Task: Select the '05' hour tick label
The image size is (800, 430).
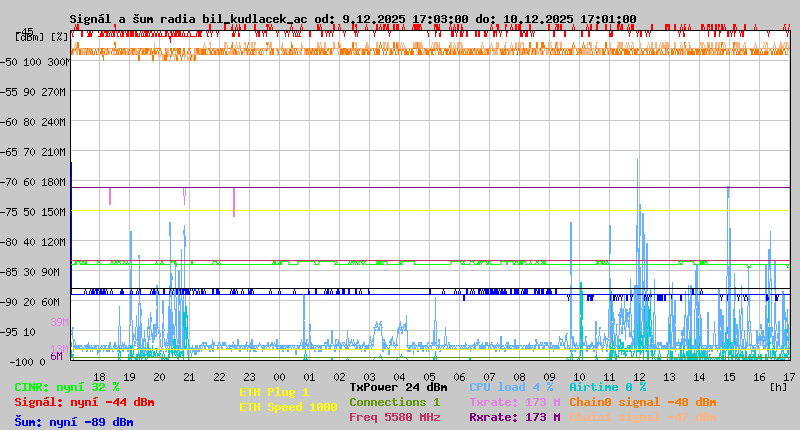Action: pos(430,377)
